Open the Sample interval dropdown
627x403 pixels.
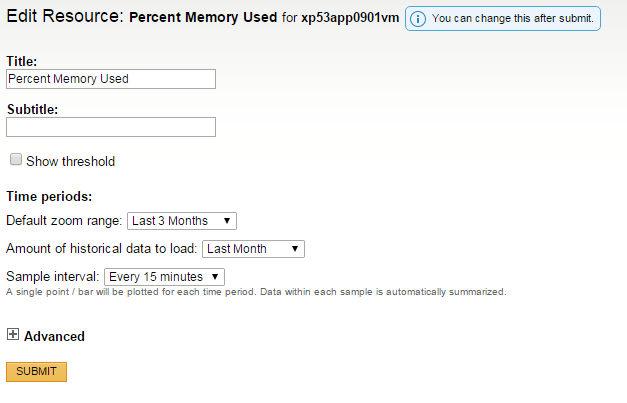click(164, 276)
